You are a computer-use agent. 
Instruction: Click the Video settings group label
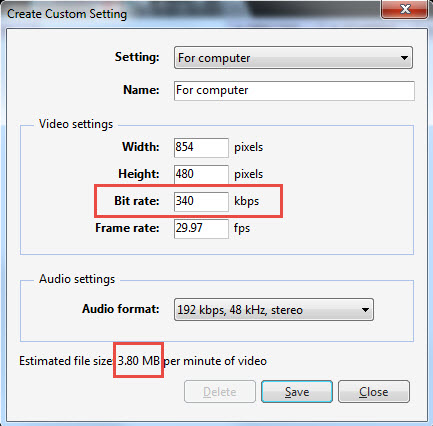click(76, 124)
